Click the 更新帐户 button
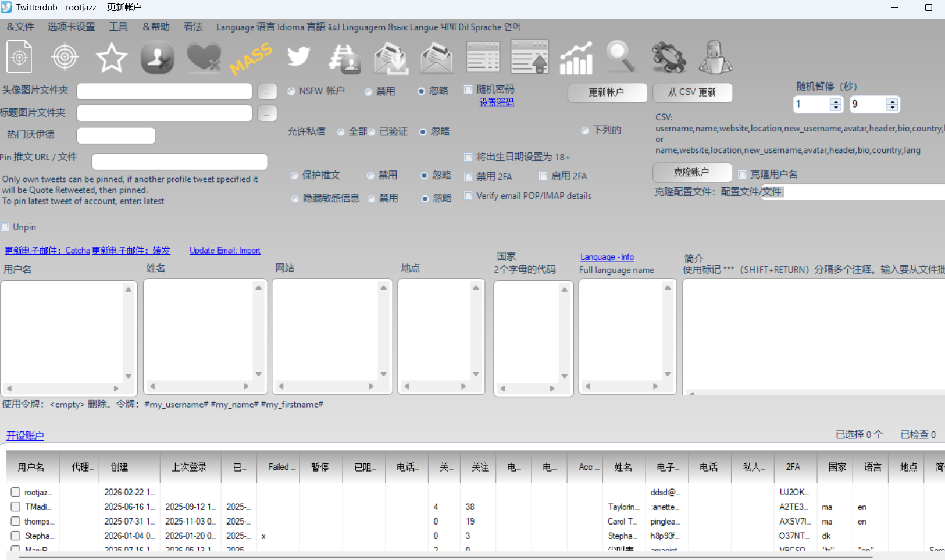 607,92
